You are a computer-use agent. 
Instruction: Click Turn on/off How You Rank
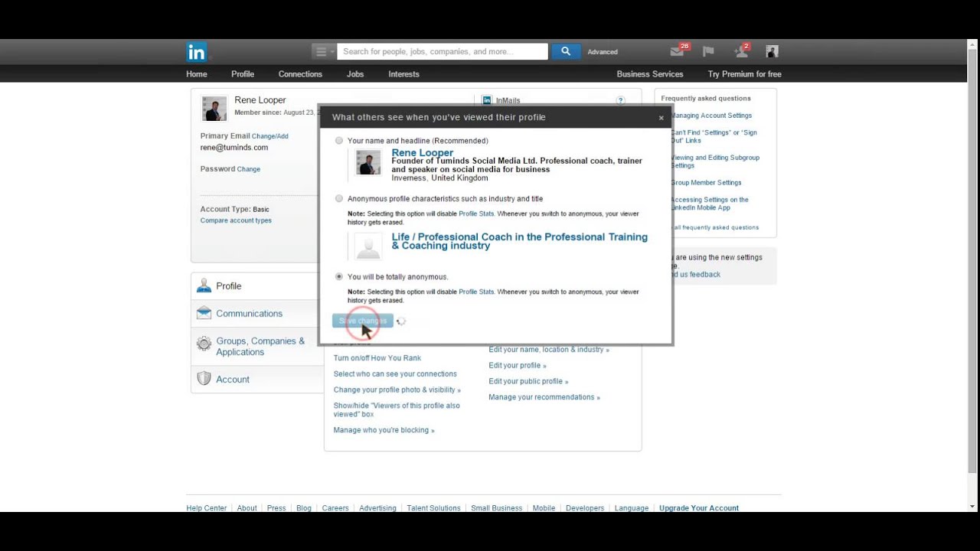point(377,358)
